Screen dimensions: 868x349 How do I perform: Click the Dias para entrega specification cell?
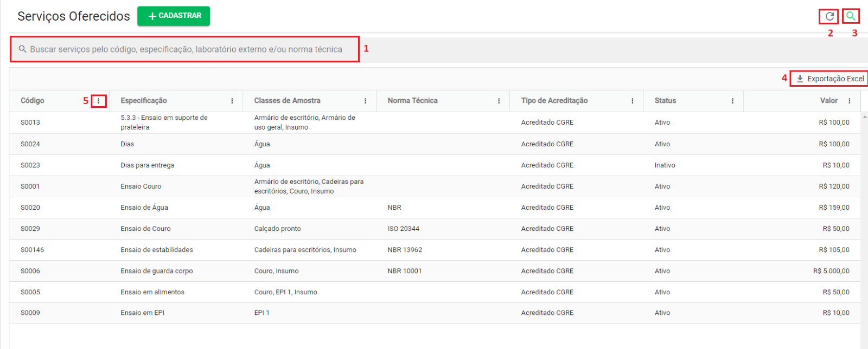[x=148, y=165]
